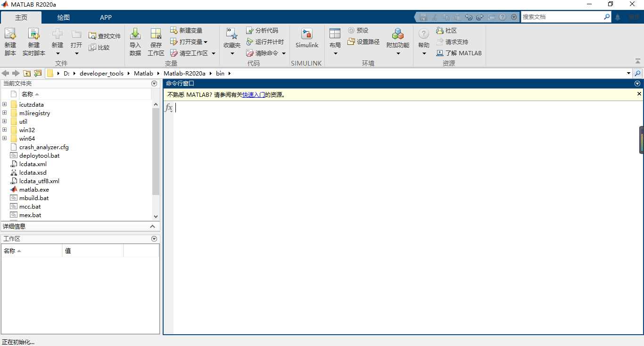Screen dimensions: 644x346
Task: Click the switch windows icon in quick access toolbar
Action: tap(491, 17)
